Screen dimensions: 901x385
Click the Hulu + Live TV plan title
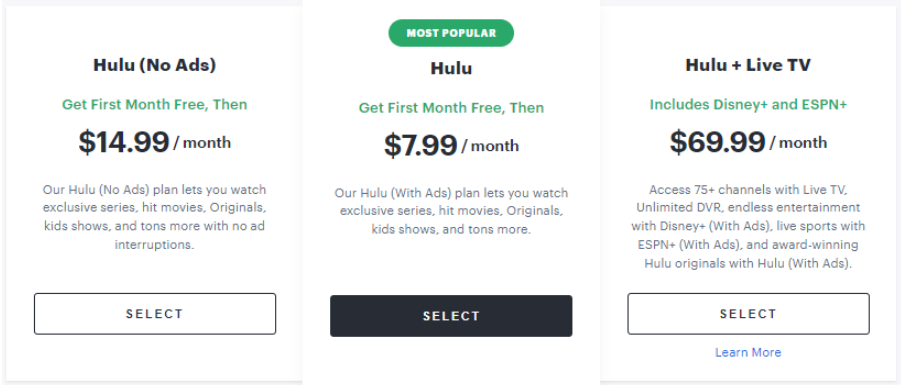748,65
